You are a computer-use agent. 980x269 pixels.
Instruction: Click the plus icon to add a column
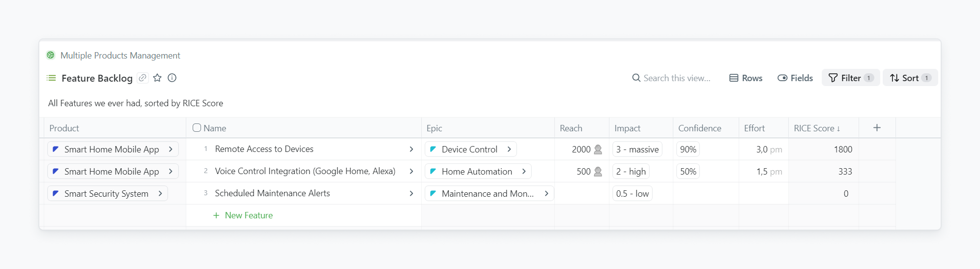[877, 128]
